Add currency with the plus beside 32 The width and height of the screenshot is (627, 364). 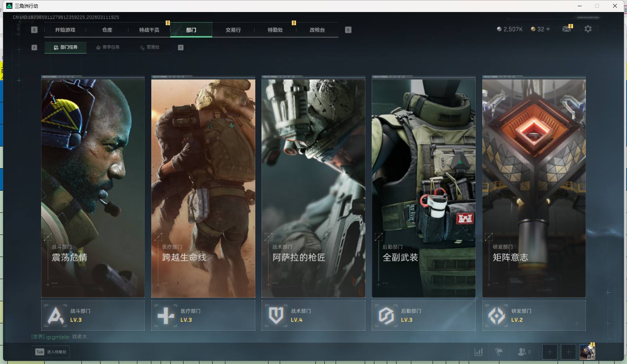click(x=548, y=29)
